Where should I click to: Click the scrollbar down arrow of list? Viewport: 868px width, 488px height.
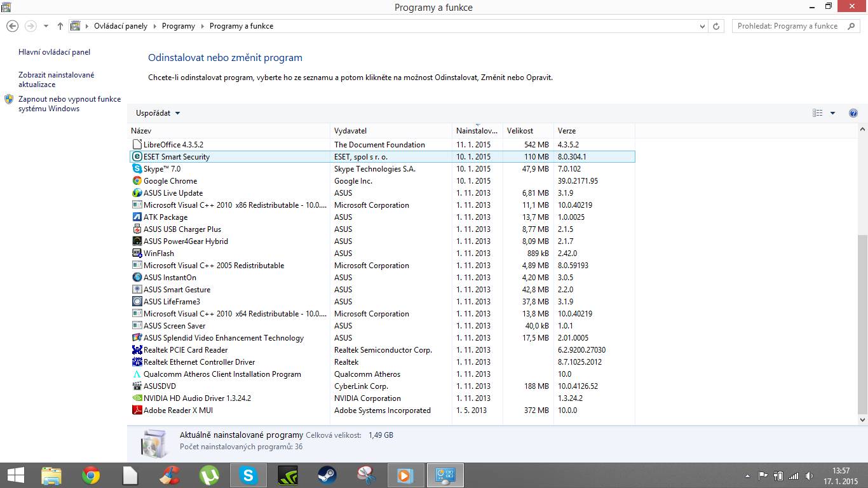[862, 420]
